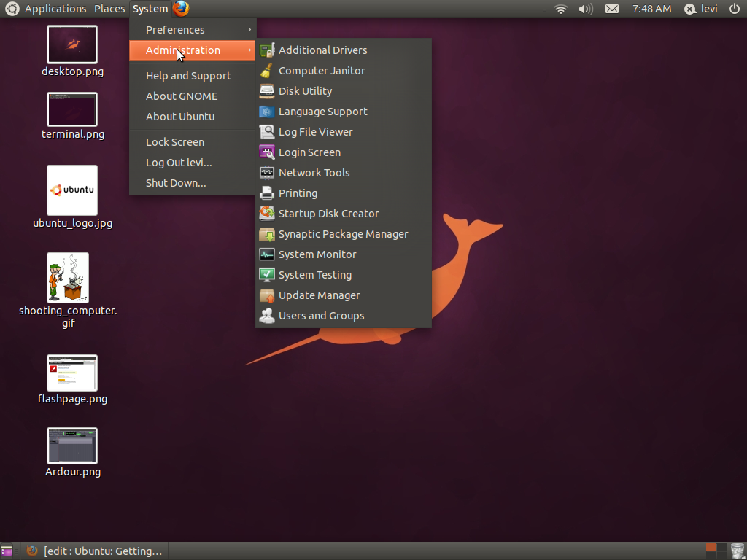The width and height of the screenshot is (747, 560).
Task: Select the ubuntu_logo.jpg desktop thumbnail
Action: point(72,190)
